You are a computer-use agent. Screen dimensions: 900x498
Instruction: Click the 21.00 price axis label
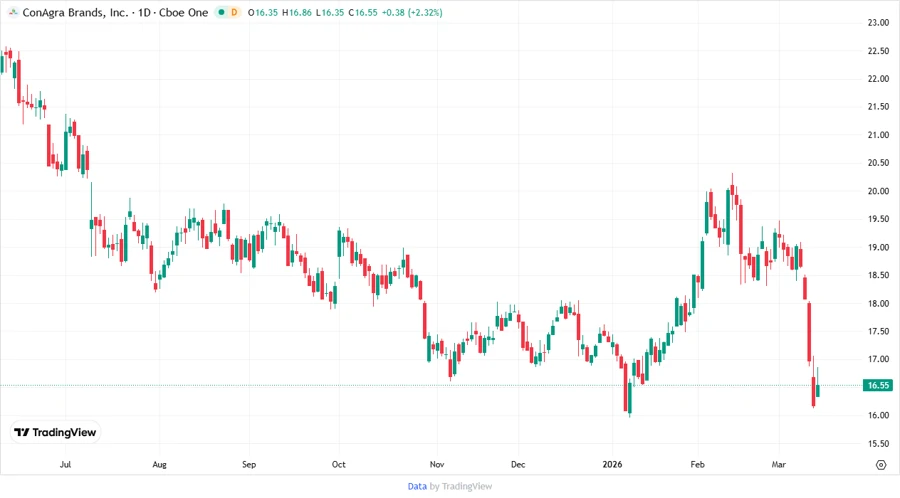(878, 135)
